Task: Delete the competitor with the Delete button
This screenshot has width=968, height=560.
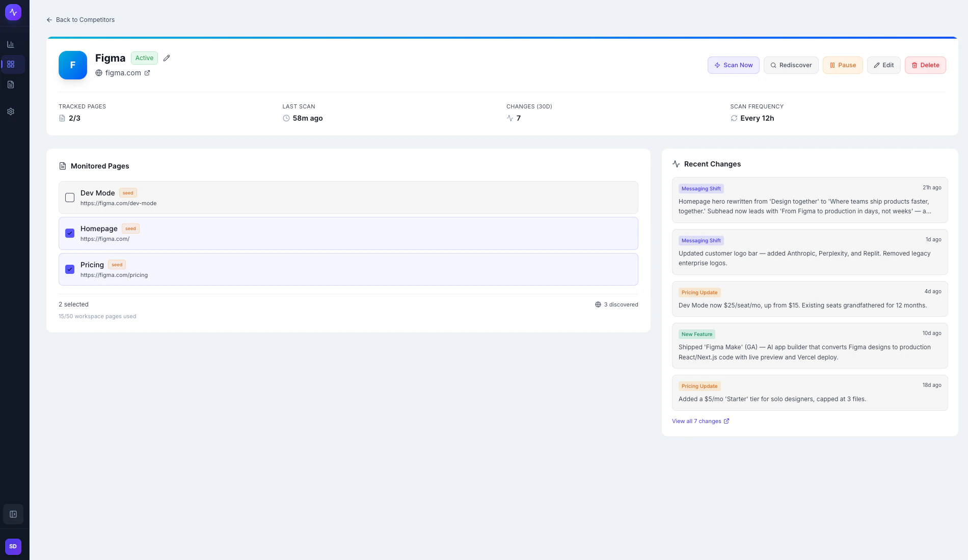Action: (925, 65)
